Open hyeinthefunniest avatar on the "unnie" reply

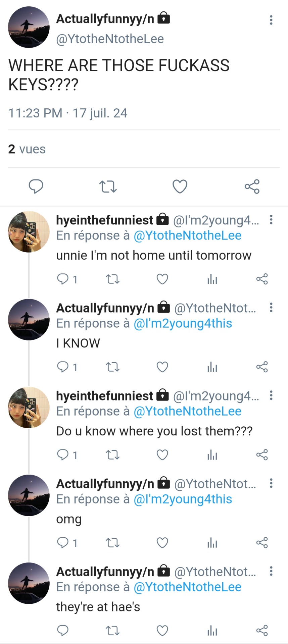29,232
